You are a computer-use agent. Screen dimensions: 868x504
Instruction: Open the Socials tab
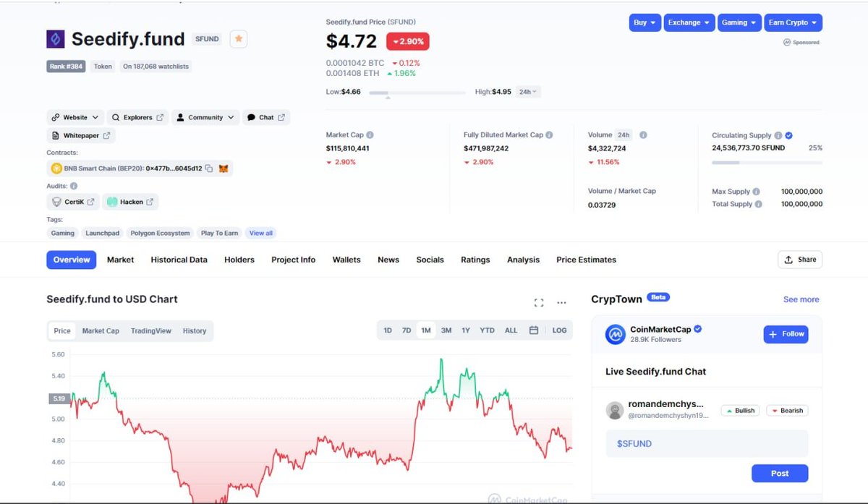coord(430,260)
